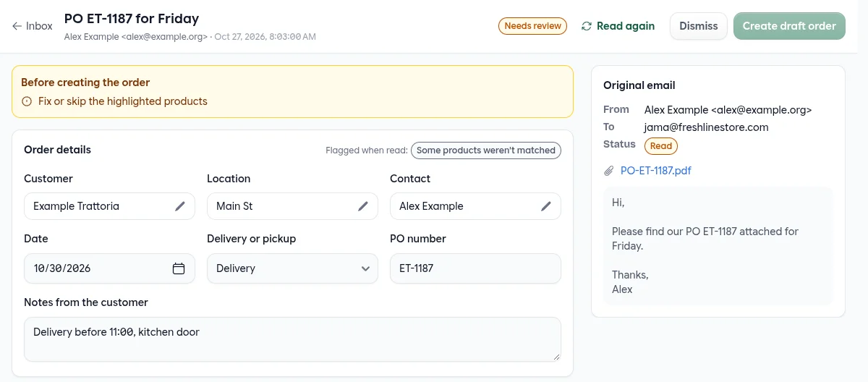Edit the Location Main St pencil icon

(363, 206)
